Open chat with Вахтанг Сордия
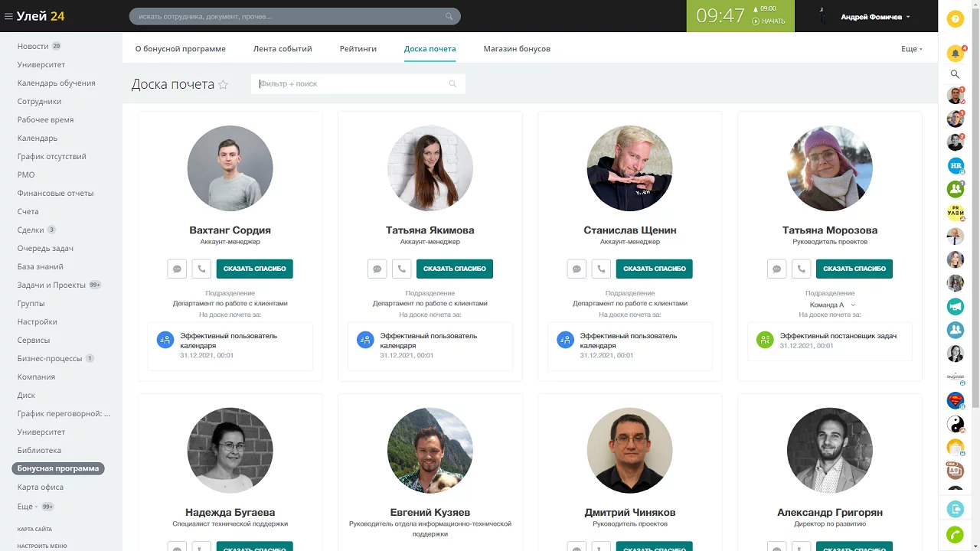 (177, 269)
